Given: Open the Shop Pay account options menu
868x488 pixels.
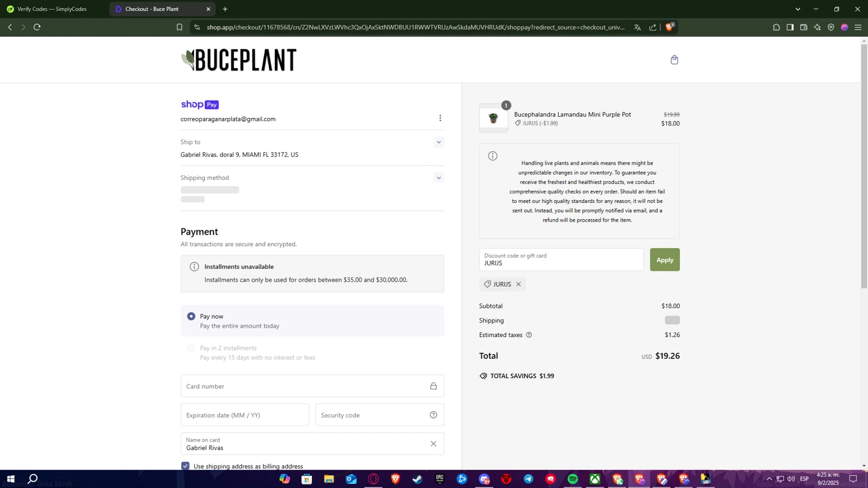Looking at the screenshot, I should 440,118.
